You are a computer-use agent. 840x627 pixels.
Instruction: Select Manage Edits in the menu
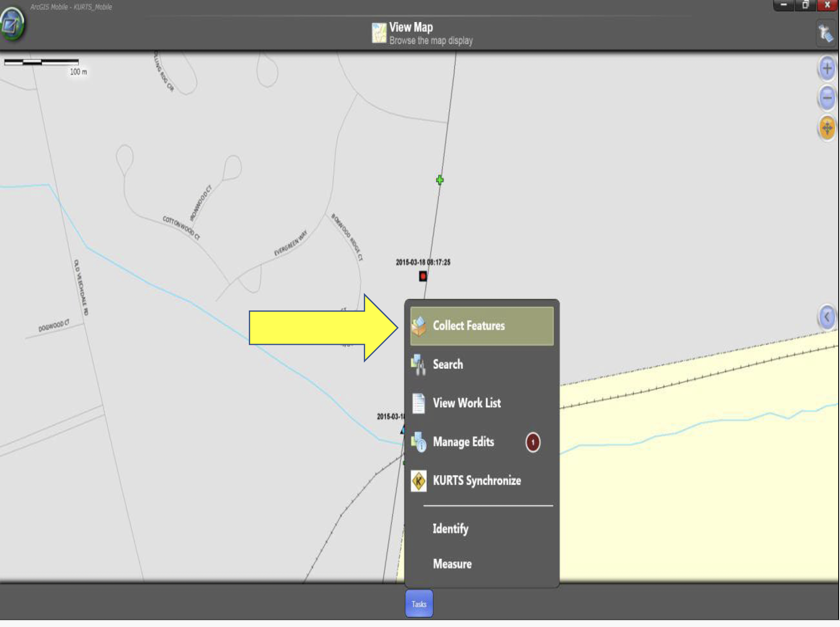point(463,442)
